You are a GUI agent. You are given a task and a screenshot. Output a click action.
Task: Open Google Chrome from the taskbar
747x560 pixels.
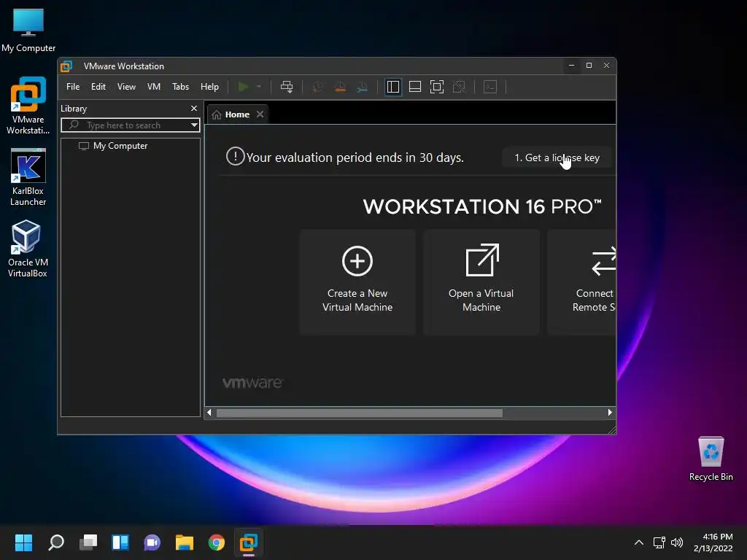[216, 542]
